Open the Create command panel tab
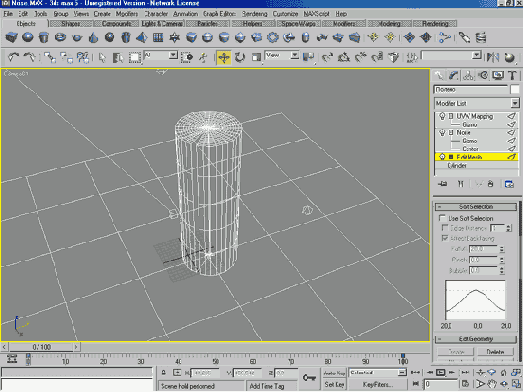523x392 pixels. [x=439, y=76]
